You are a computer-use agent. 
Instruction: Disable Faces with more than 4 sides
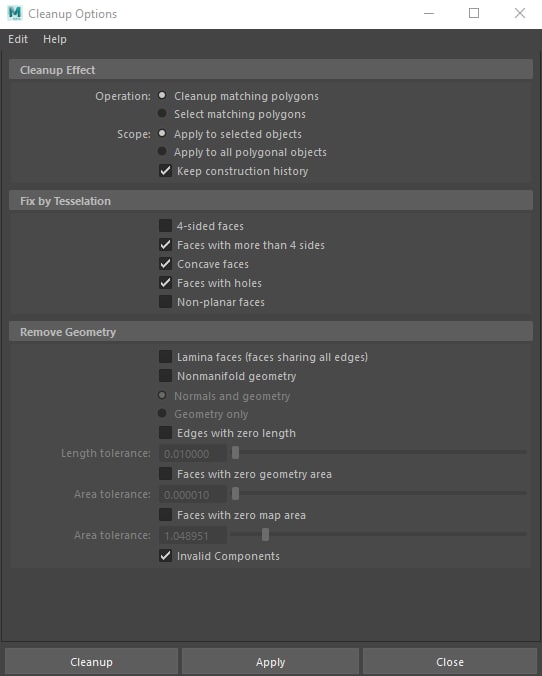coord(165,245)
